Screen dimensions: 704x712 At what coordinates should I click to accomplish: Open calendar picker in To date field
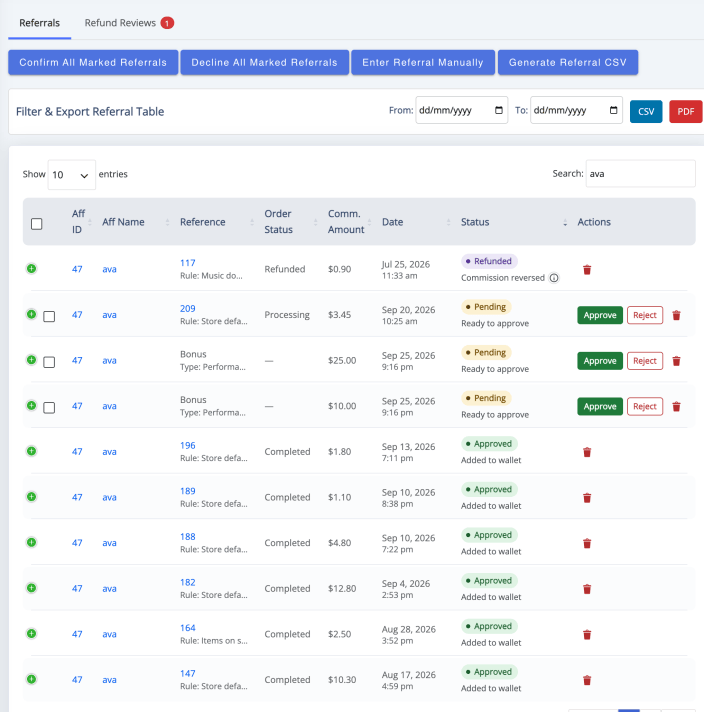[x=613, y=110]
